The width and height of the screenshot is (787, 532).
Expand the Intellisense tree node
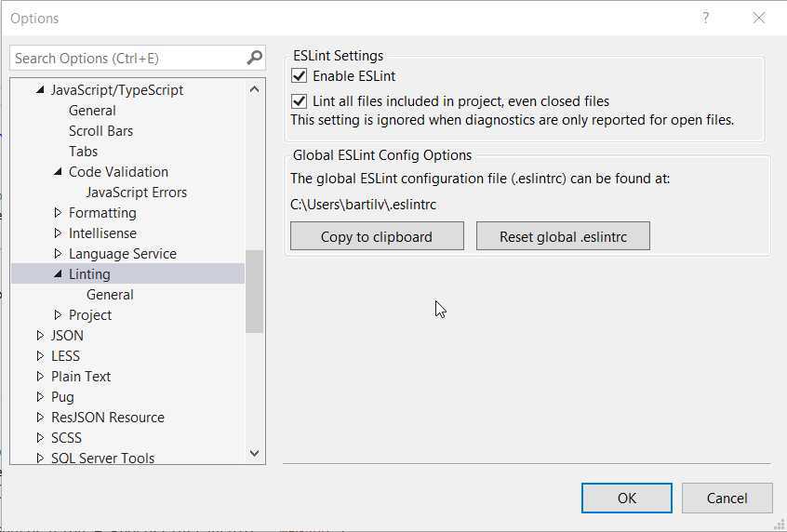coord(58,233)
